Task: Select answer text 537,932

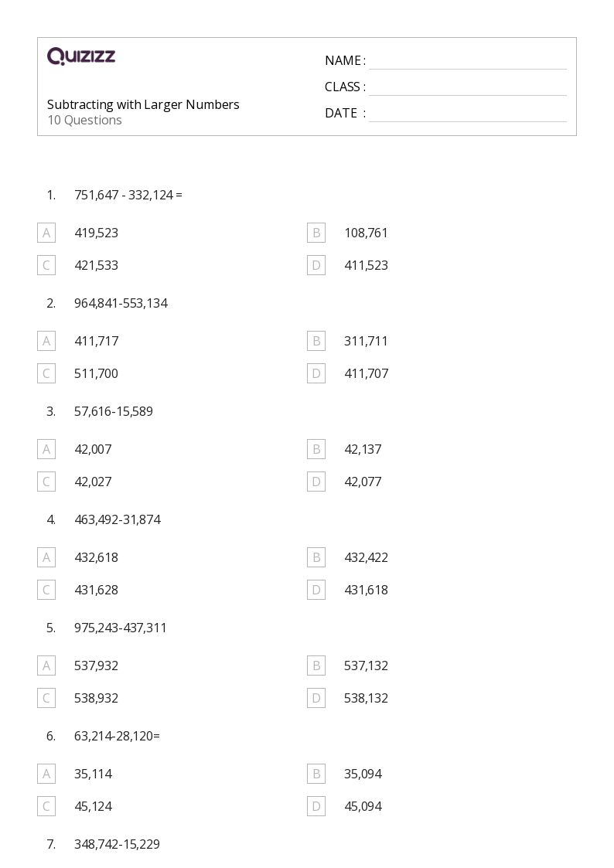Action: coord(96,665)
